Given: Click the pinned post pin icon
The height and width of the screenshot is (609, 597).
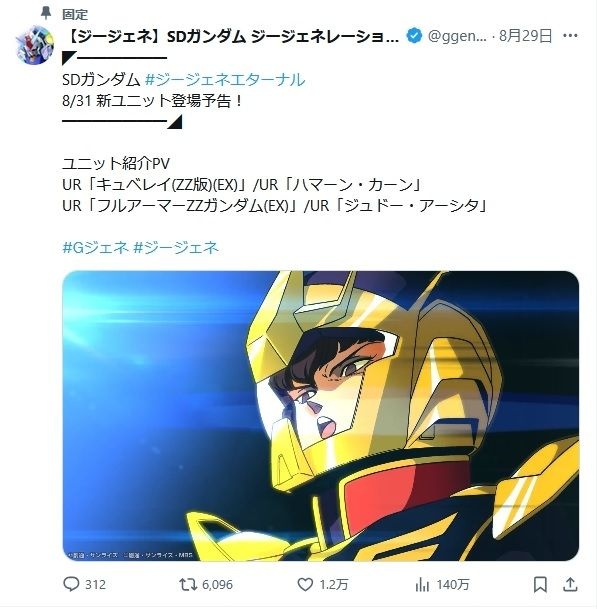Looking at the screenshot, I should tap(46, 13).
